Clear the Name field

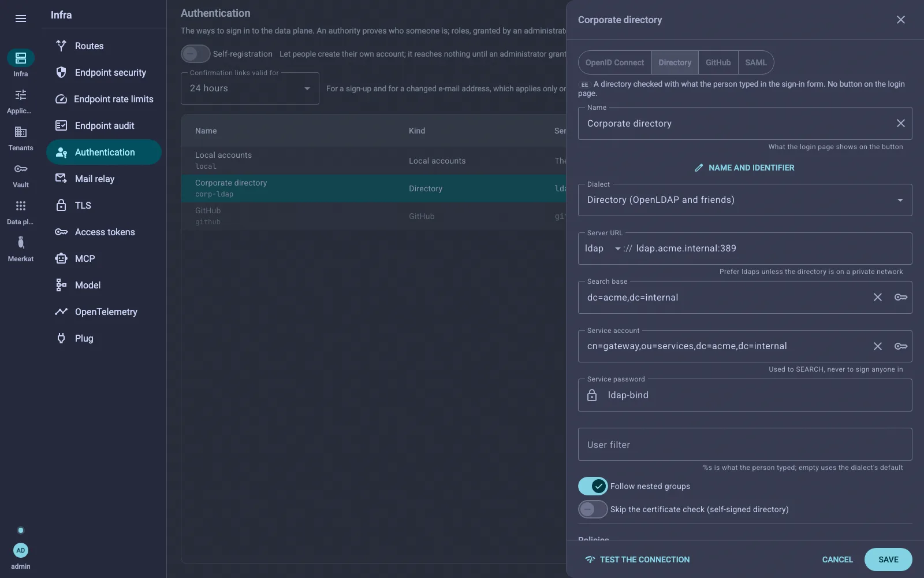(901, 123)
